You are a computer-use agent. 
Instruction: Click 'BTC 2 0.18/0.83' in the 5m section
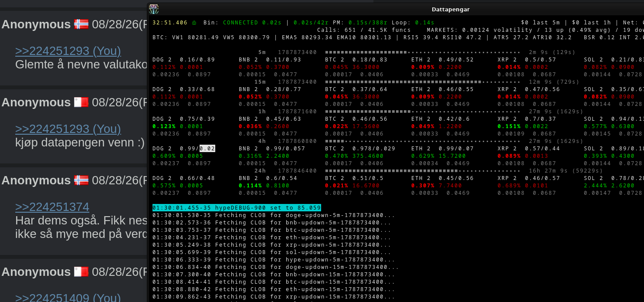click(x=356, y=60)
